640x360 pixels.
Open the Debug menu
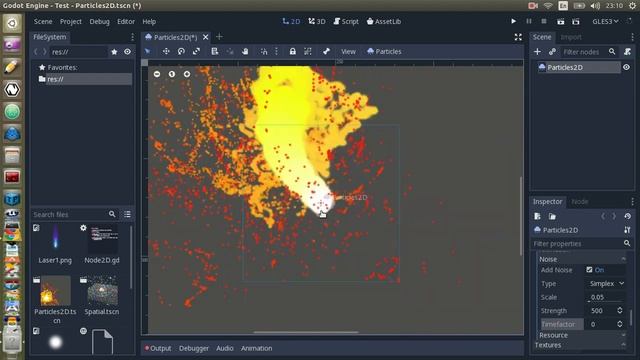point(99,21)
